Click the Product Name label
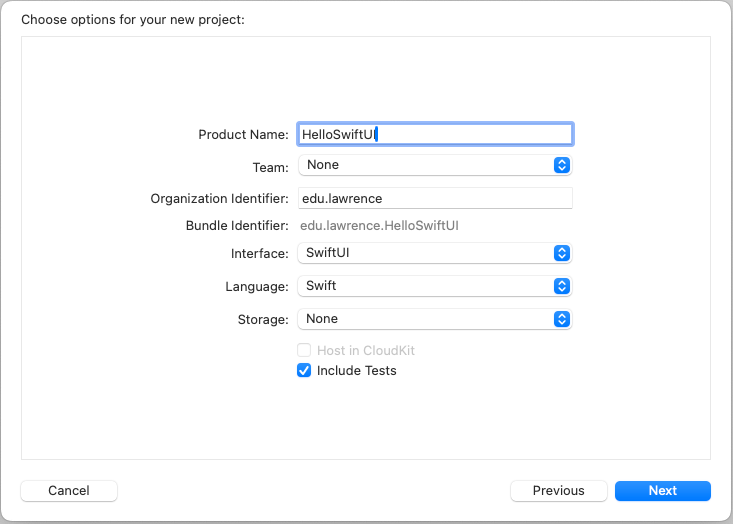 click(244, 135)
